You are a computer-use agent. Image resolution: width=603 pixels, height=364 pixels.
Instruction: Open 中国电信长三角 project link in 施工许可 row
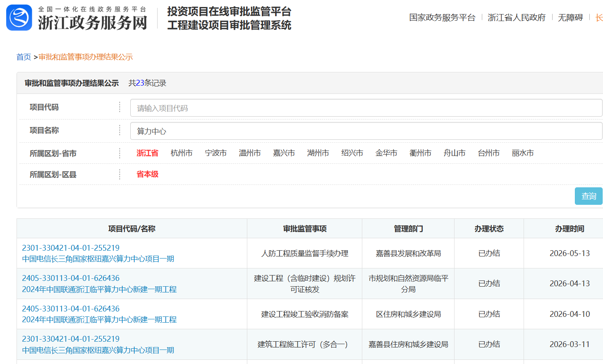(x=98, y=350)
